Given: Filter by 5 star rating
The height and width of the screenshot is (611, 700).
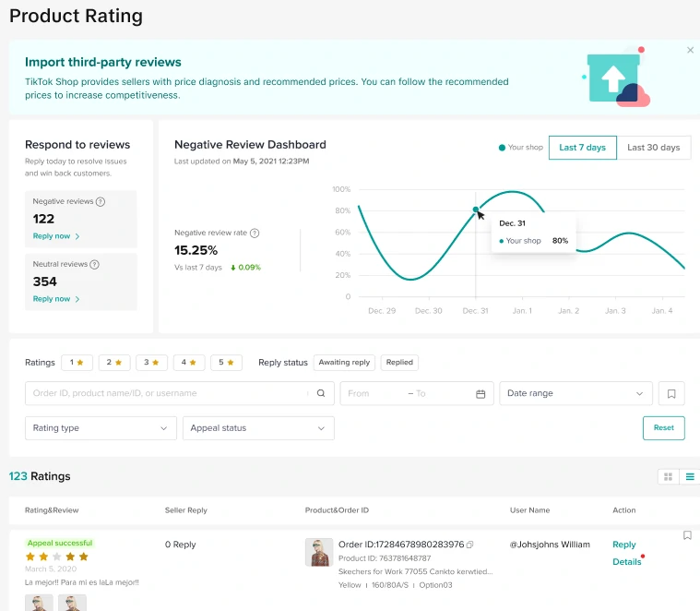Looking at the screenshot, I should pos(226,363).
